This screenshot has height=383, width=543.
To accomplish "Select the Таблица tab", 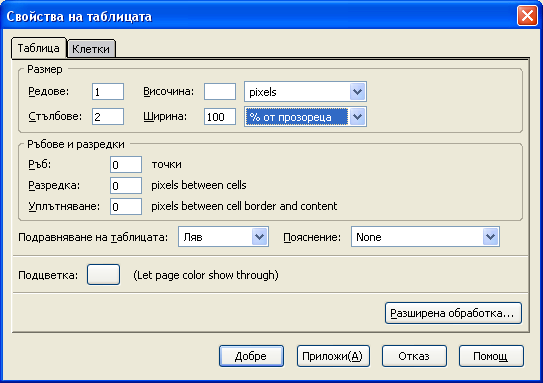I will (38, 48).
